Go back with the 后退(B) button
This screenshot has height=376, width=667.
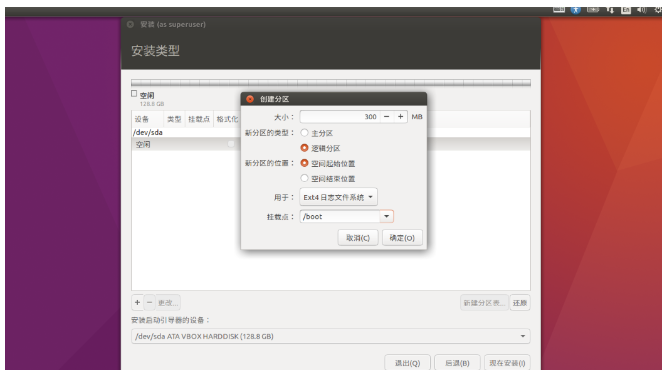pos(457,363)
